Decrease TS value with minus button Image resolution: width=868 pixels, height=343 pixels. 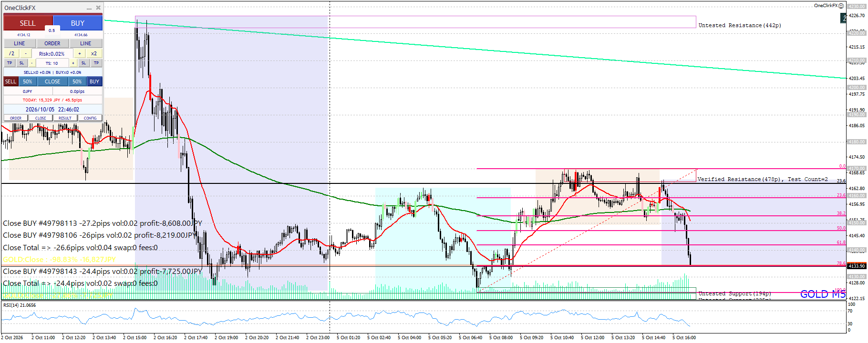32,63
